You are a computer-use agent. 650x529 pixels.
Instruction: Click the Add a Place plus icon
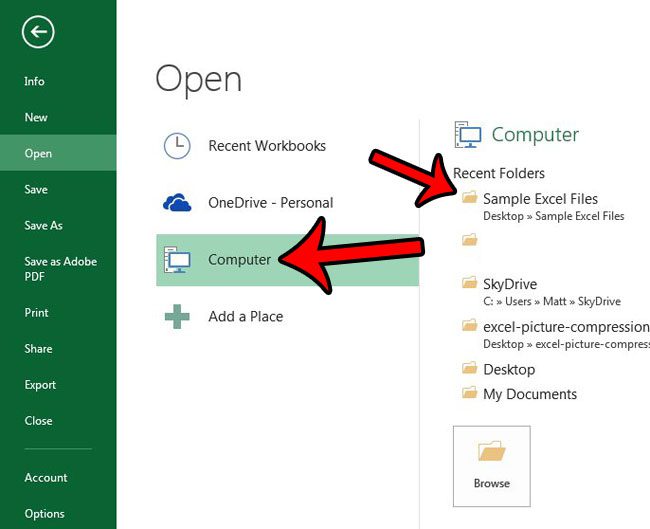click(177, 317)
